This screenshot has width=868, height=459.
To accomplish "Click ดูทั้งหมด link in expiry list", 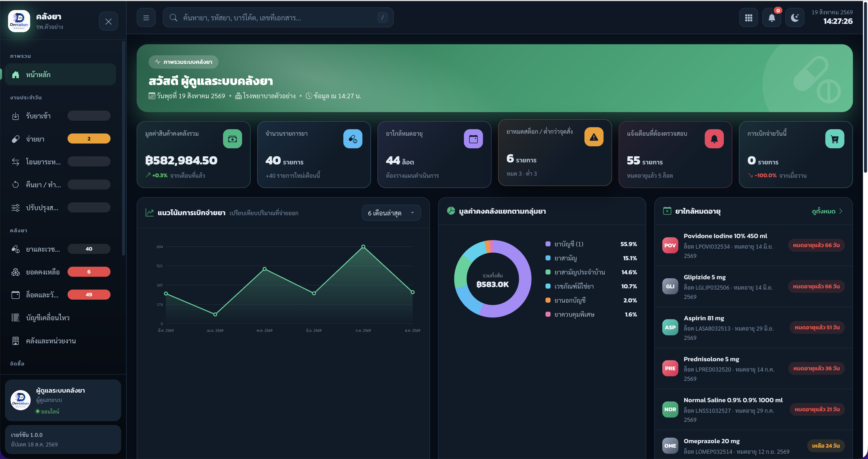I will (x=827, y=211).
